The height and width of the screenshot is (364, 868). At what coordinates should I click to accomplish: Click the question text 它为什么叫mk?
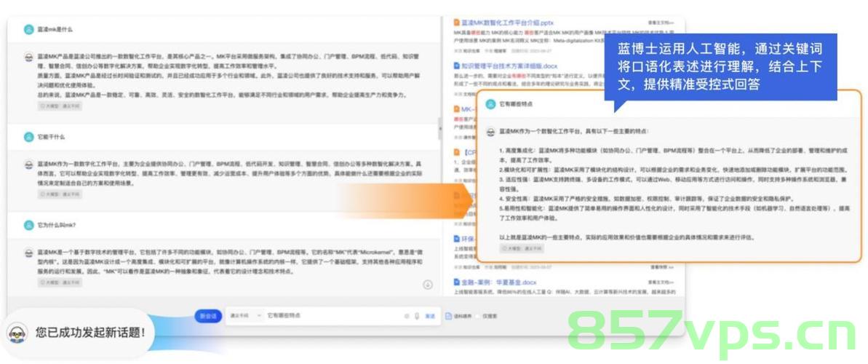point(57,225)
